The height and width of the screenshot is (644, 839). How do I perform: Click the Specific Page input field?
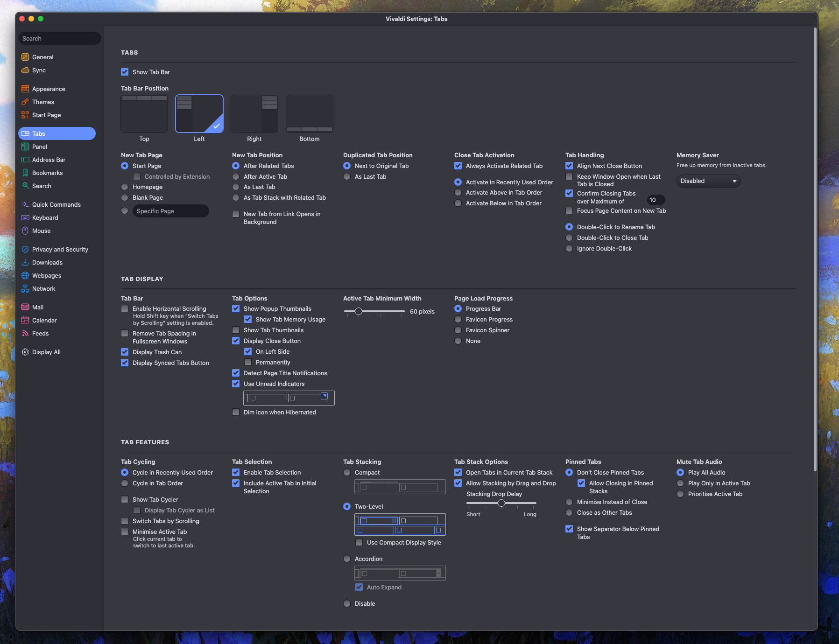170,211
